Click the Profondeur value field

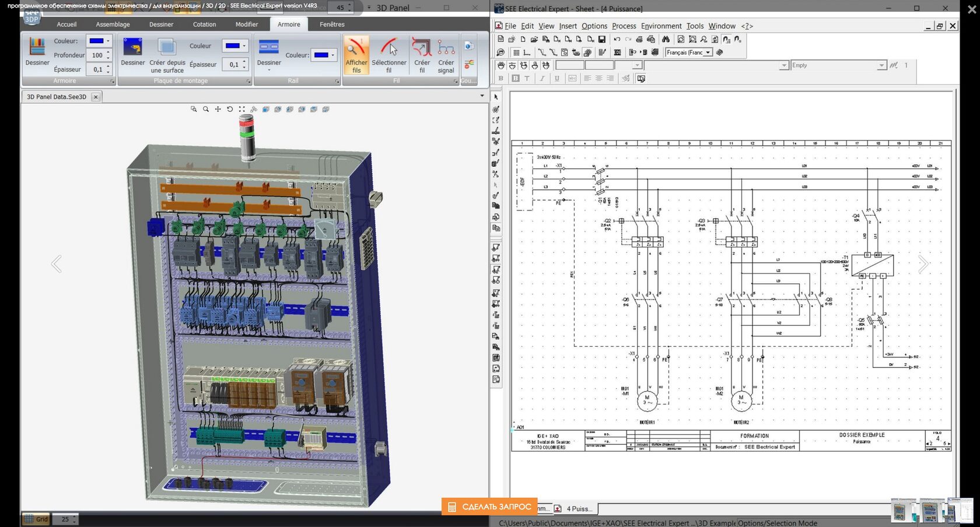point(96,55)
